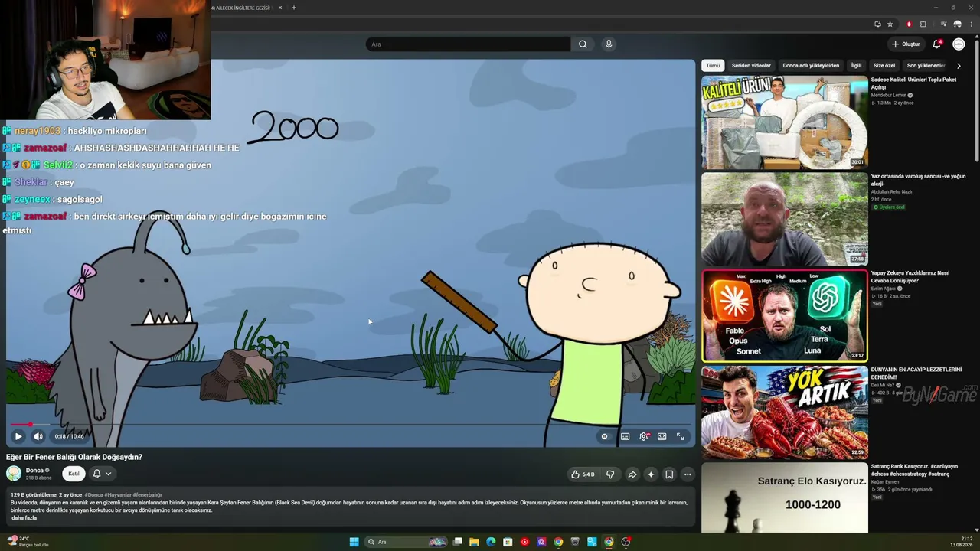
Task: Dislike the video
Action: click(x=610, y=474)
